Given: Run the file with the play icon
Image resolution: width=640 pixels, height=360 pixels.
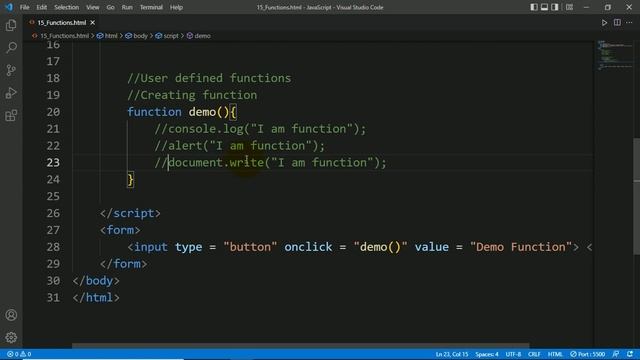Looking at the screenshot, I should [x=604, y=23].
